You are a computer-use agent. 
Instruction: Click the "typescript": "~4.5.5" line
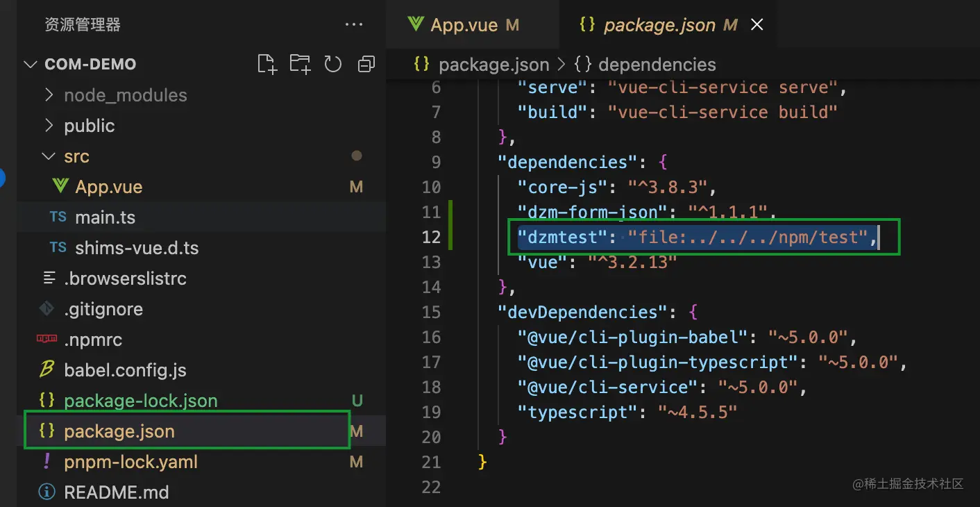point(627,413)
